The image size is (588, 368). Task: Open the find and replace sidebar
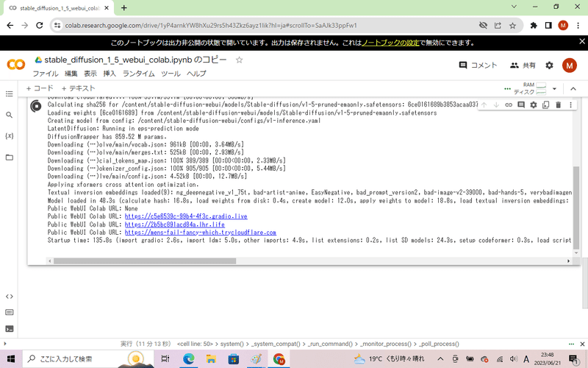(x=10, y=115)
